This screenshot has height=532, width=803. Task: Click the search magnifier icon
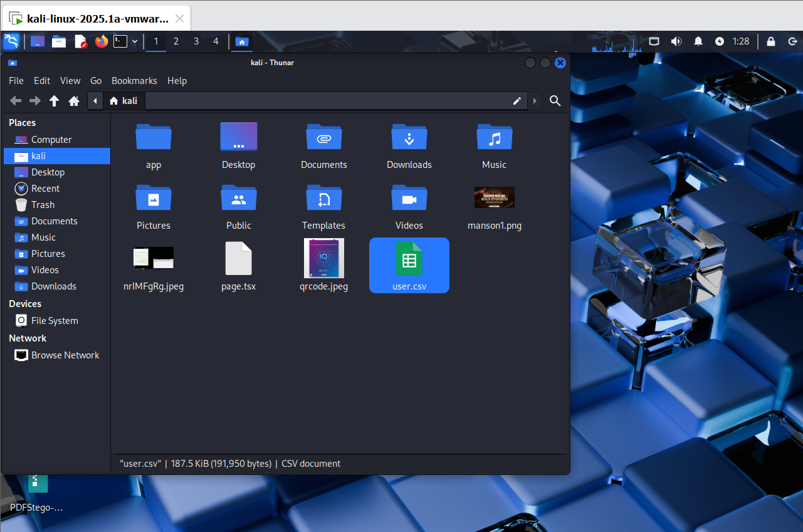point(555,101)
